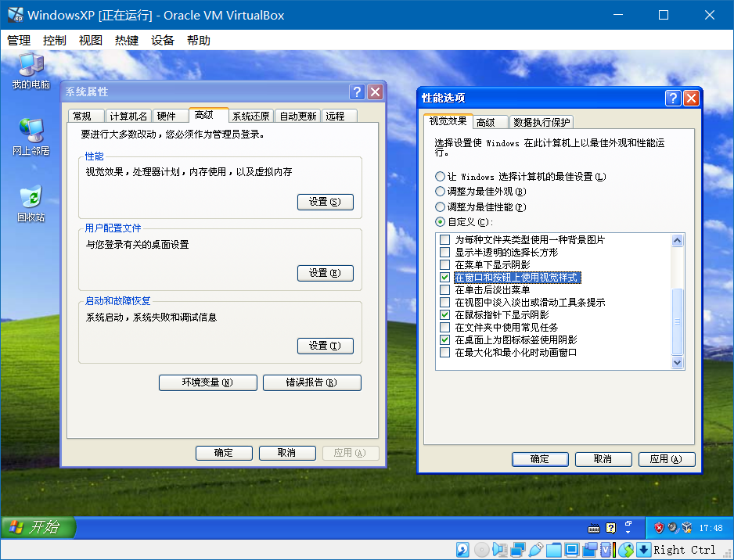Screen dimensions: 734x560
Task: Click the VirtualBox hard disk status icon
Action: pos(463,550)
